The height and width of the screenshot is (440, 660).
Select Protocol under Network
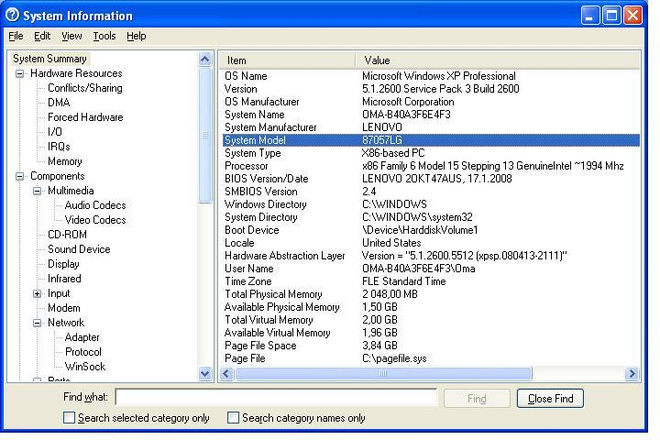(83, 352)
